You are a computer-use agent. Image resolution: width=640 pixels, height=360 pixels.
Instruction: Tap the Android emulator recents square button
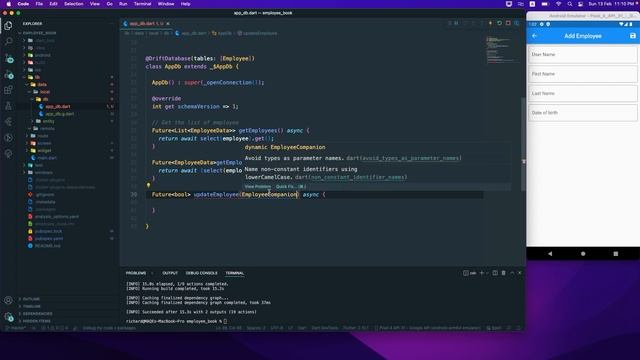[616, 253]
